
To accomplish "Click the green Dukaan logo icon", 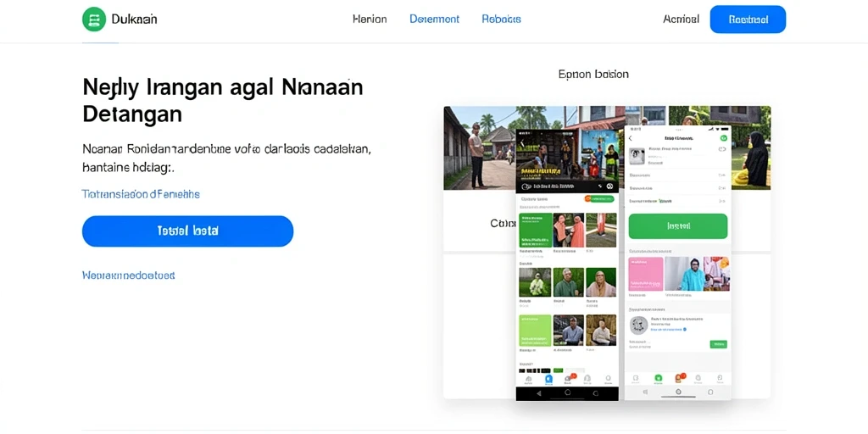I will point(93,19).
